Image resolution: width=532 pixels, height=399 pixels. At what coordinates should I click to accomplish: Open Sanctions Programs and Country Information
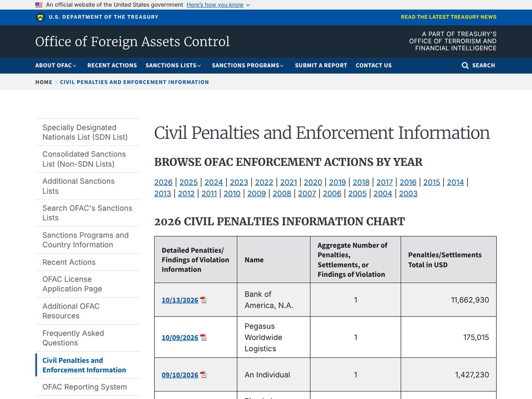point(88,240)
